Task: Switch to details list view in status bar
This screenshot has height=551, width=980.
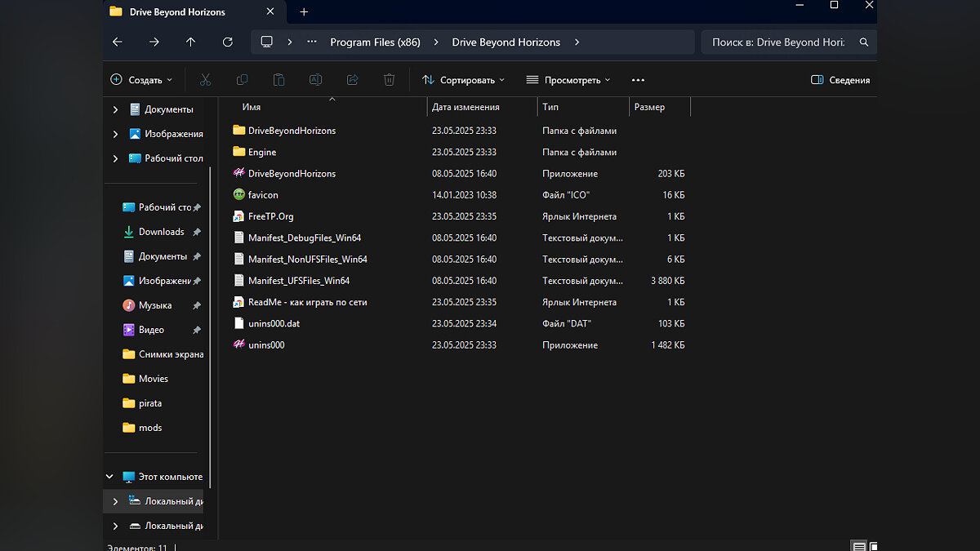Action: (858, 546)
